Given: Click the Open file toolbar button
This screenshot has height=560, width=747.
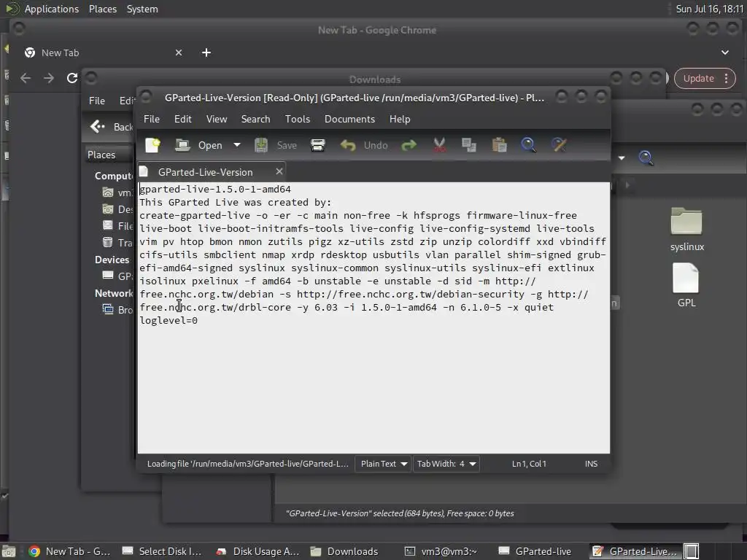Looking at the screenshot, I should click(199, 145).
